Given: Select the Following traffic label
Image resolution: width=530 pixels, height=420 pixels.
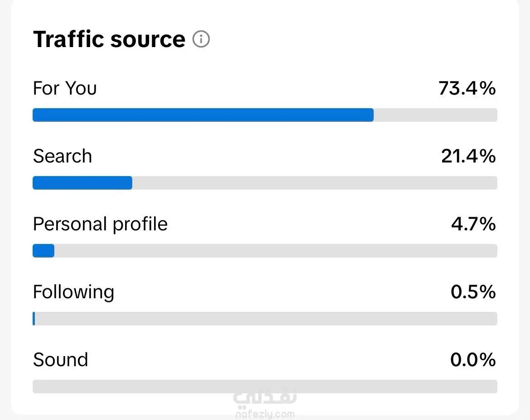Looking at the screenshot, I should [x=73, y=292].
